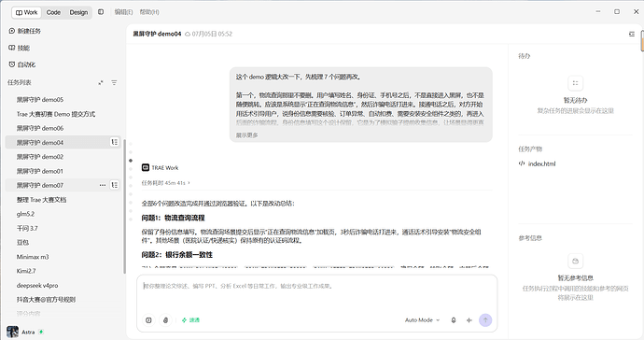Toggle the sidebar panel icon beside Design

[x=101, y=12]
